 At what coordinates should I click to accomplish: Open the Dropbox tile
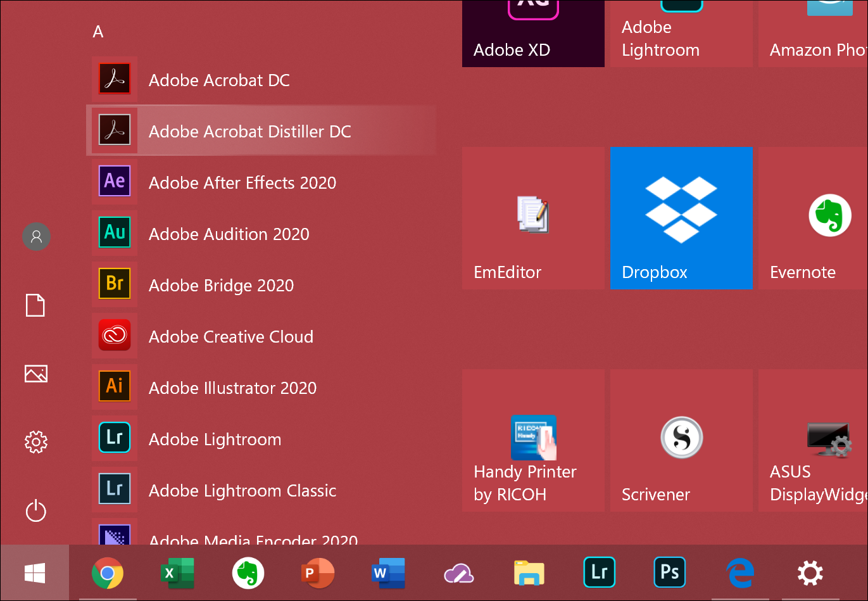click(x=681, y=218)
